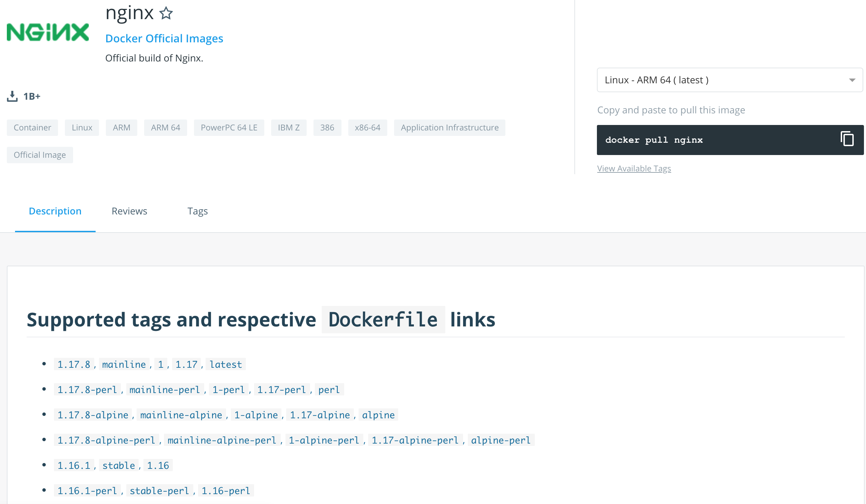Switch to the Reviews tab
Screen dimensions: 866x504
(x=129, y=211)
